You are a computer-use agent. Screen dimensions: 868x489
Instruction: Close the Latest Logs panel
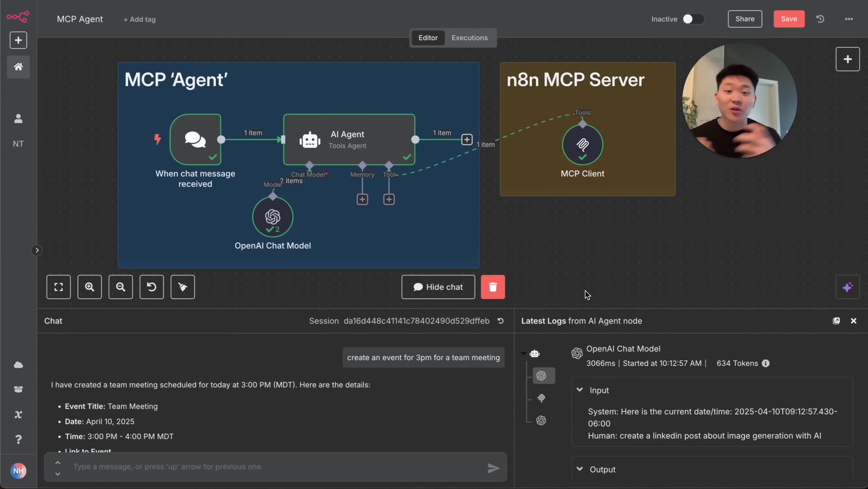(x=853, y=321)
